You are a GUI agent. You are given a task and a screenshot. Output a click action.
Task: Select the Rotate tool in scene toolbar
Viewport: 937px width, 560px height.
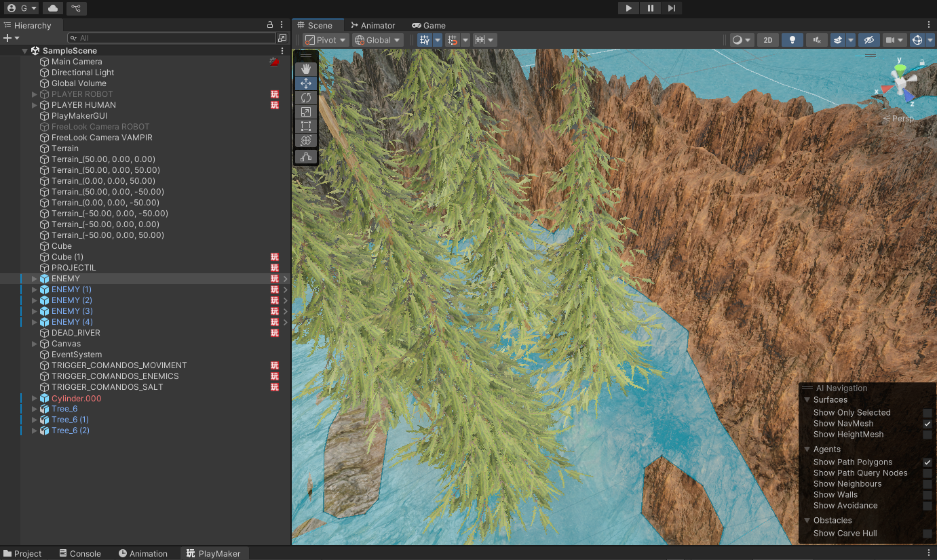coord(306,98)
